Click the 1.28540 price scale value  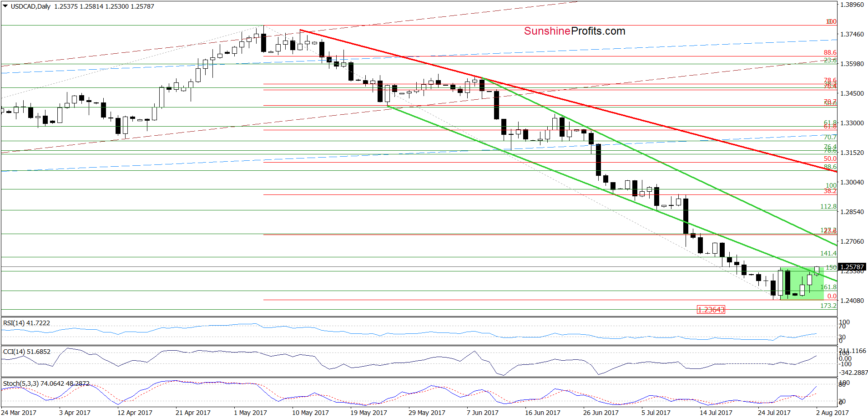tap(852, 212)
